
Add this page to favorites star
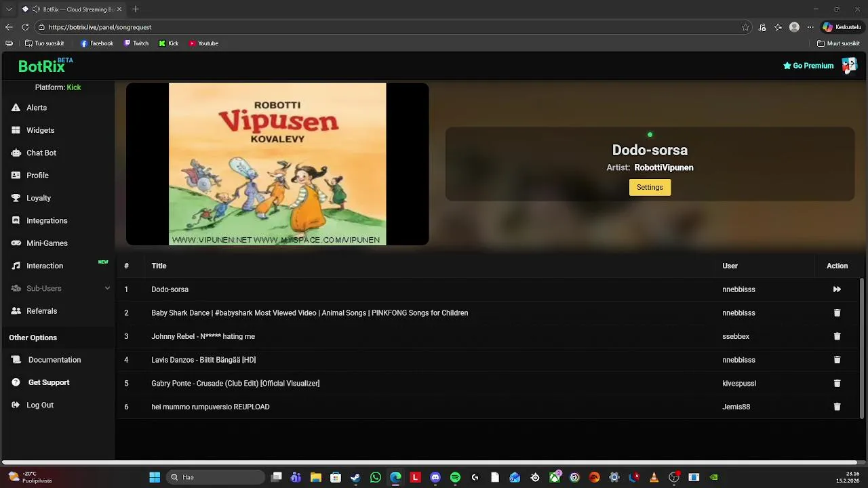[x=745, y=27]
